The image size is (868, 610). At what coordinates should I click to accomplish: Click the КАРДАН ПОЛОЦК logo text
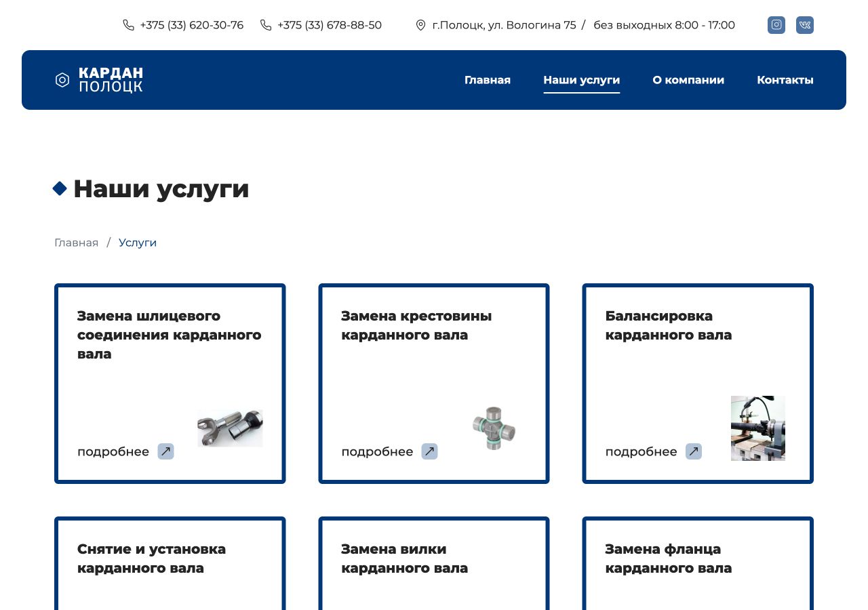pyautogui.click(x=111, y=80)
